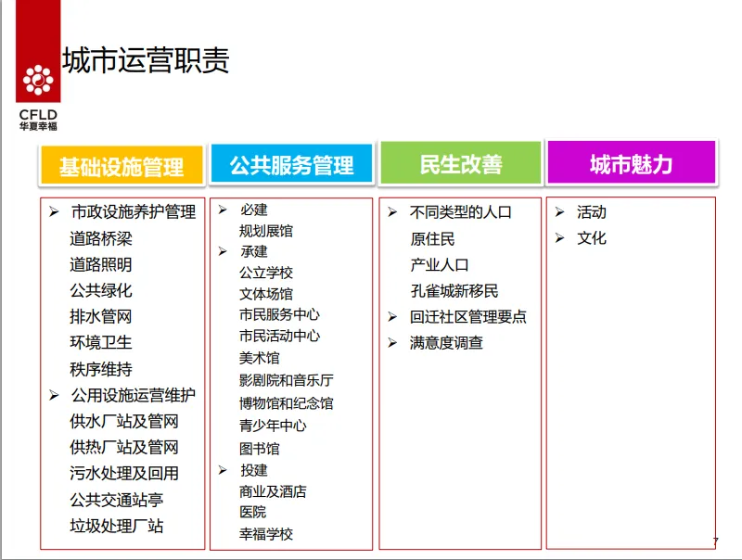Select the slide title 城市运营职责
The image size is (742, 560).
click(147, 60)
